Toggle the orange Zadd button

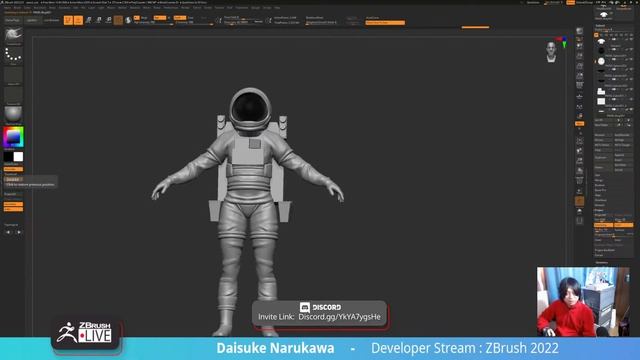pyautogui.click(x=180, y=18)
